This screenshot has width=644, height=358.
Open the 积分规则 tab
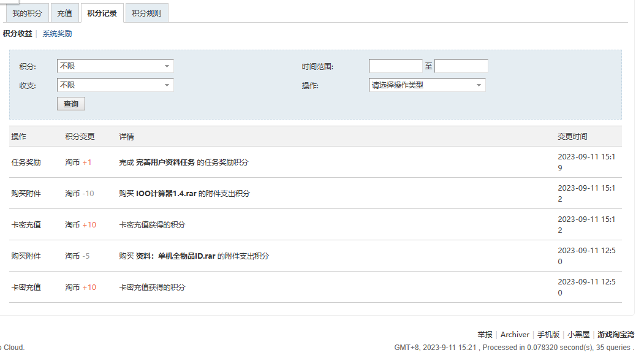pyautogui.click(x=146, y=13)
